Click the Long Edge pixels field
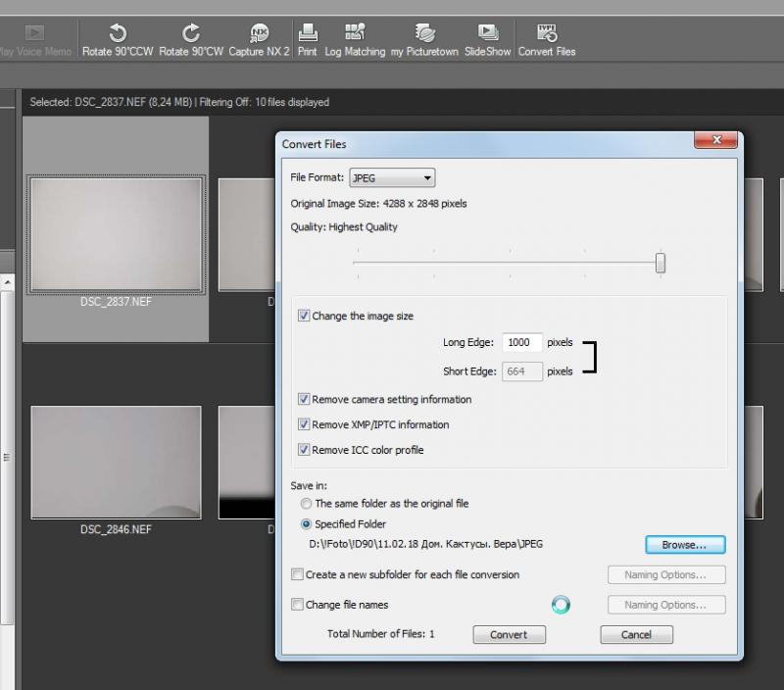The image size is (784, 690). click(522, 342)
